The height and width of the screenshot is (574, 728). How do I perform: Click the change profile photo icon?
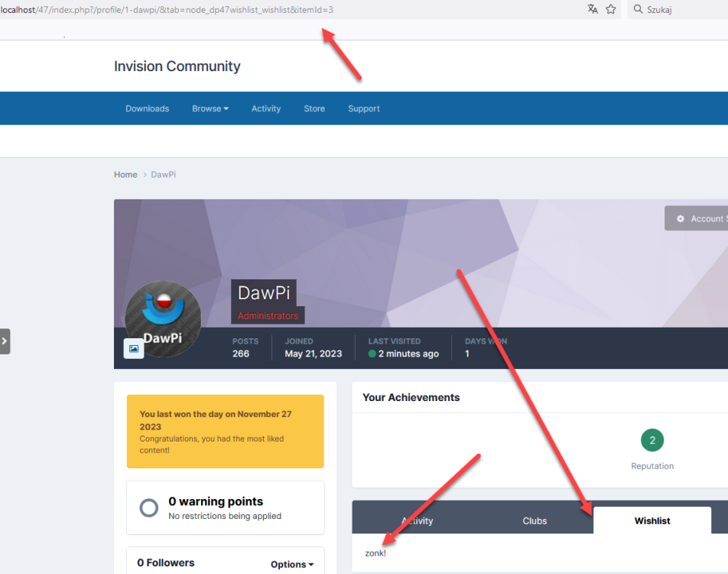(x=134, y=348)
